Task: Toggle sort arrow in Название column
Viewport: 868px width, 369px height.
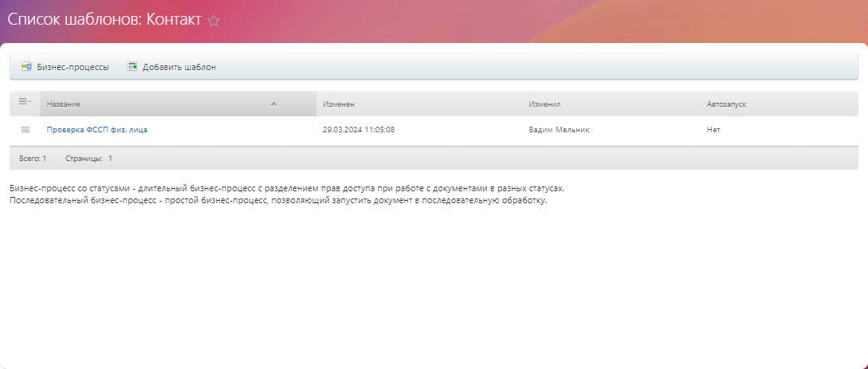Action: (273, 104)
